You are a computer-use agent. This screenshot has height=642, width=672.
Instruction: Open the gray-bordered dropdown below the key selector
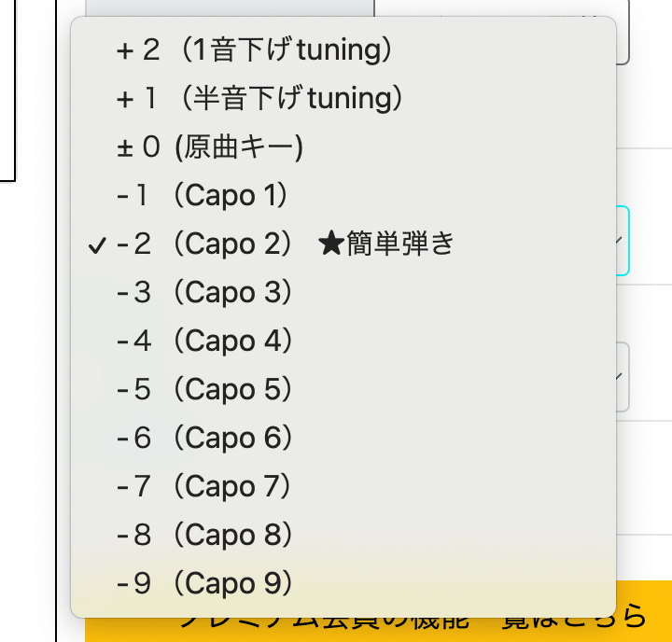pyautogui.click(x=622, y=376)
